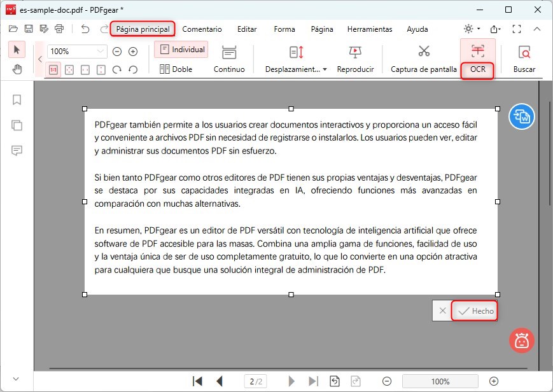Open the comments panel in sidebar
The height and width of the screenshot is (392, 553).
pos(17,151)
